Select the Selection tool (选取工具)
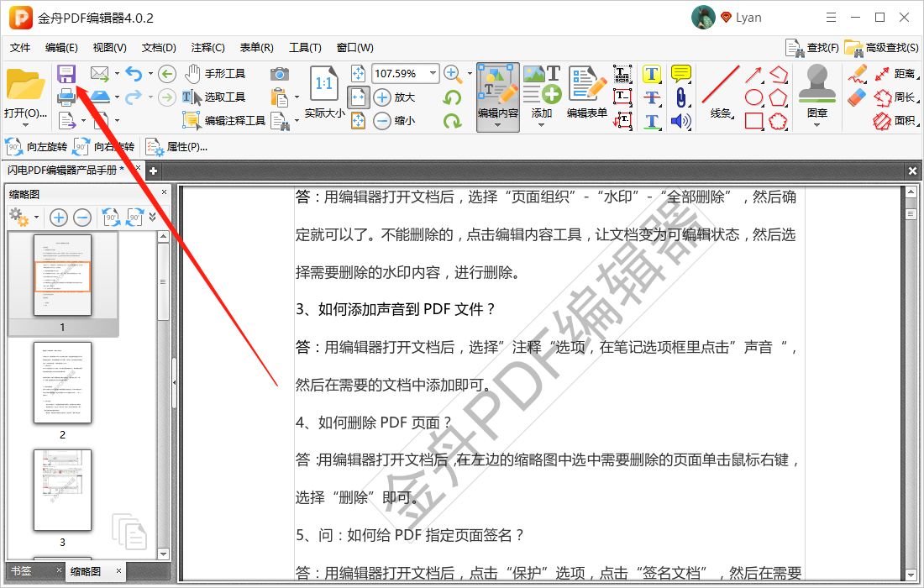The height and width of the screenshot is (588, 924). tap(213, 97)
